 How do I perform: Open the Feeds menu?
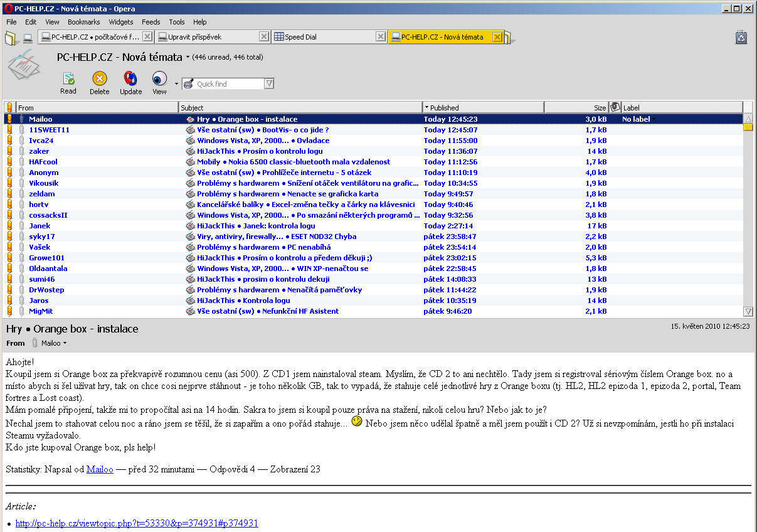(151, 22)
